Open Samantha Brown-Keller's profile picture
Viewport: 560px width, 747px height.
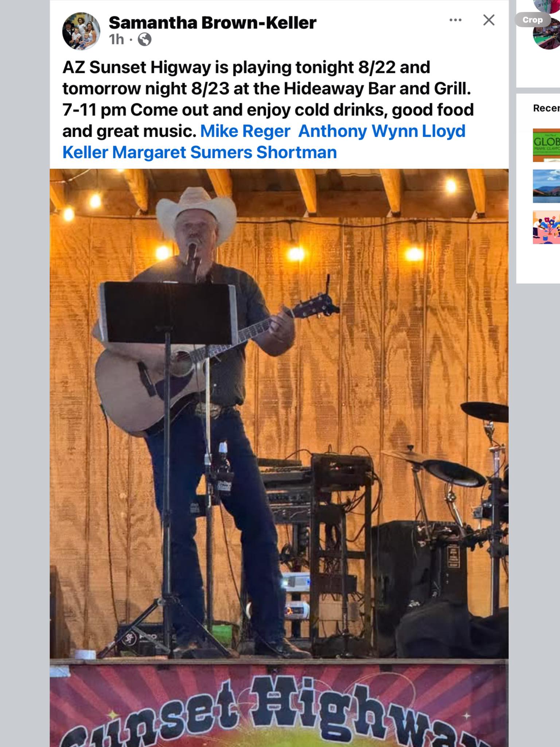[x=81, y=31]
